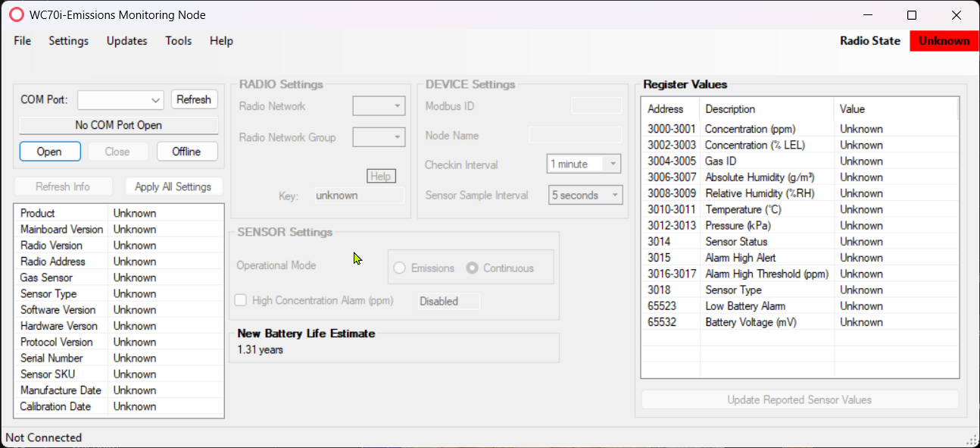
Task: Expand the Radio Network dropdown
Action: pos(379,106)
